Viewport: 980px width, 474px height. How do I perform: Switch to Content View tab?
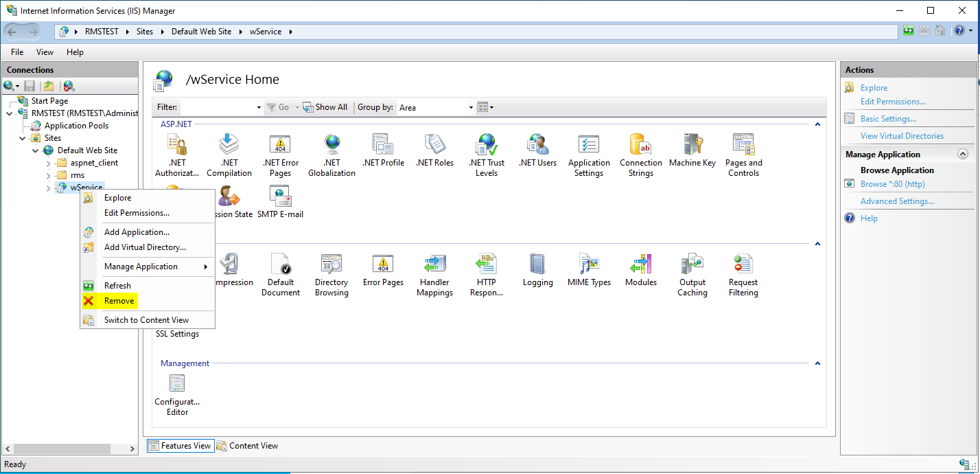[x=248, y=446]
